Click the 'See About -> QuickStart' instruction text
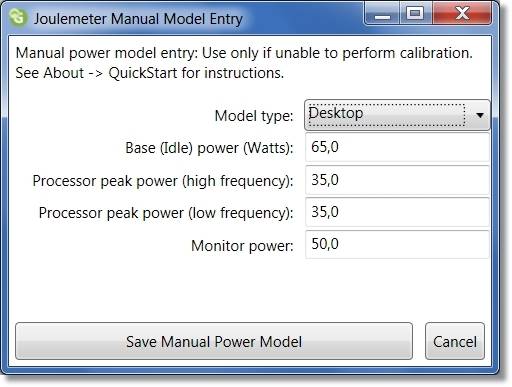Viewport: 512px width, 387px height. (150, 73)
